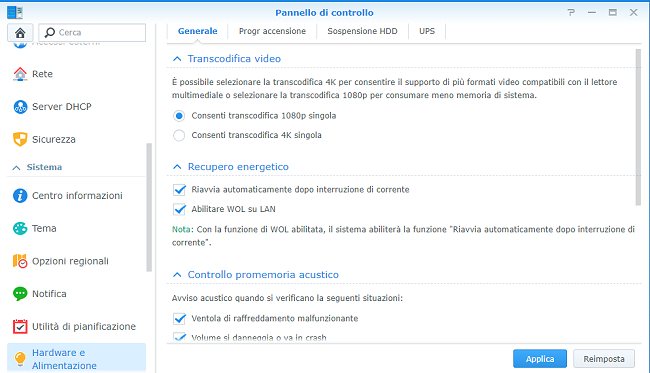Open Centro informazioni info icon
The width and height of the screenshot is (650, 373).
point(20,196)
